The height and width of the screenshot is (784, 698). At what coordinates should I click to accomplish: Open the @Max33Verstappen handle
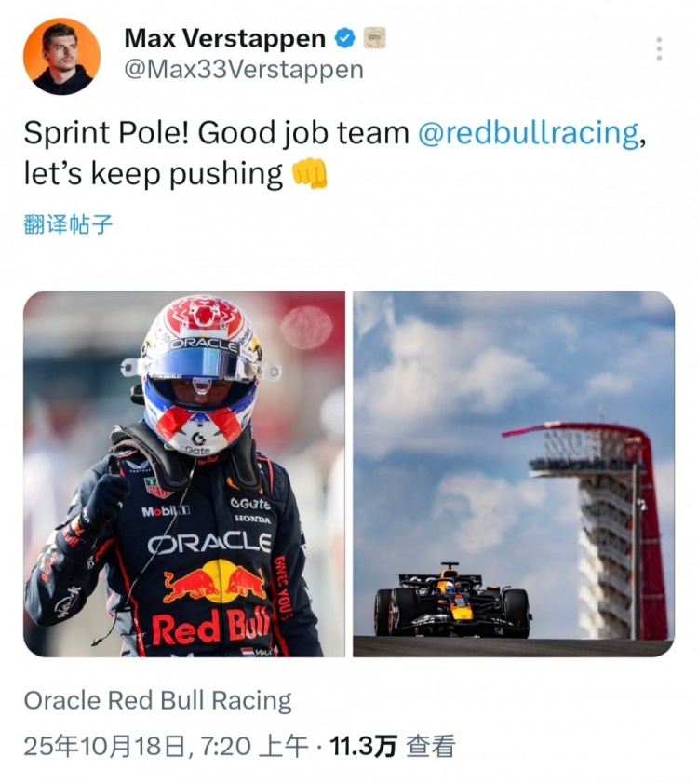coord(244,70)
